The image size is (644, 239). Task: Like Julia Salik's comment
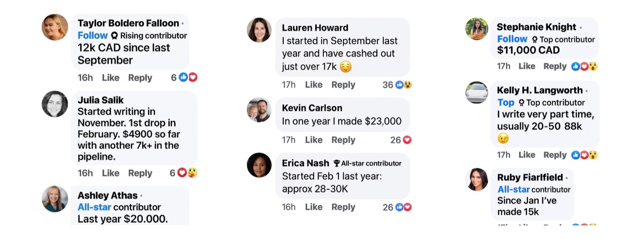point(111,173)
